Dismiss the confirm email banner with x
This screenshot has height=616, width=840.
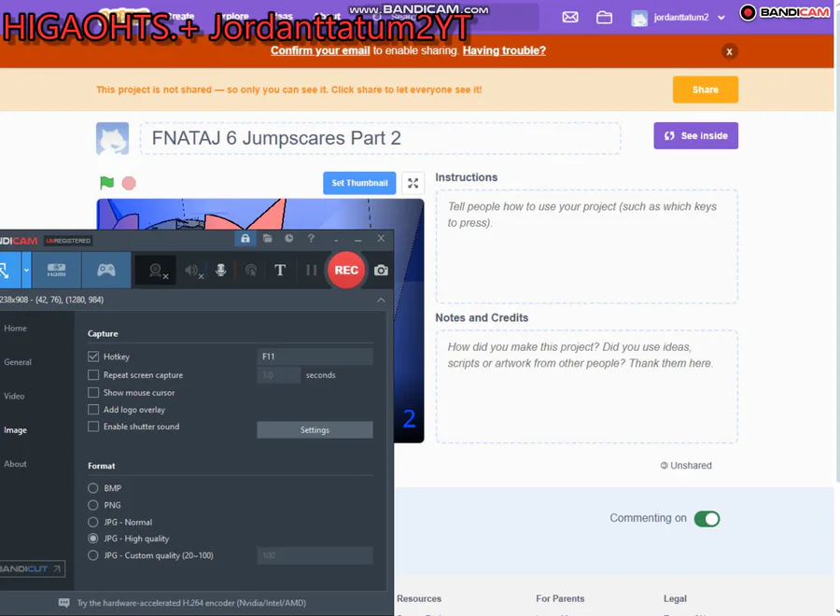pyautogui.click(x=729, y=51)
